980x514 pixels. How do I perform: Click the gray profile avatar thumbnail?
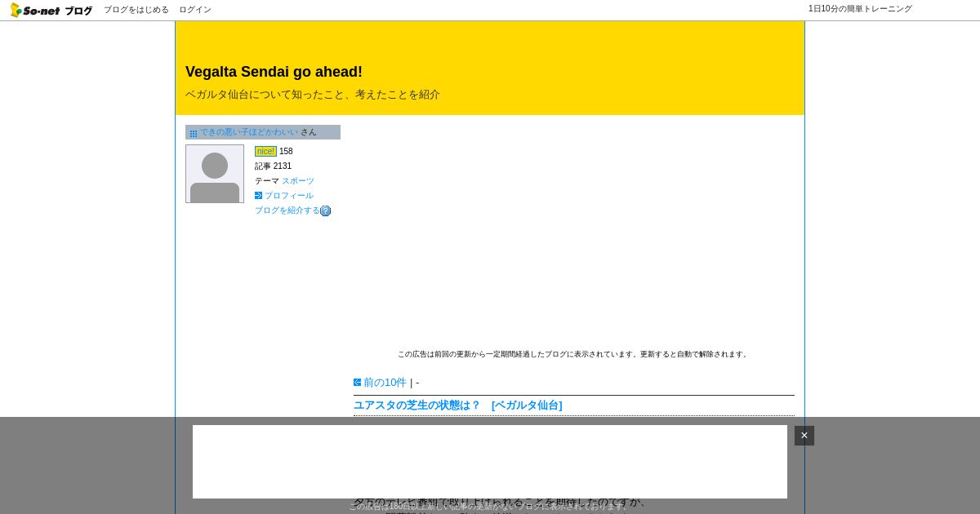pyautogui.click(x=215, y=174)
